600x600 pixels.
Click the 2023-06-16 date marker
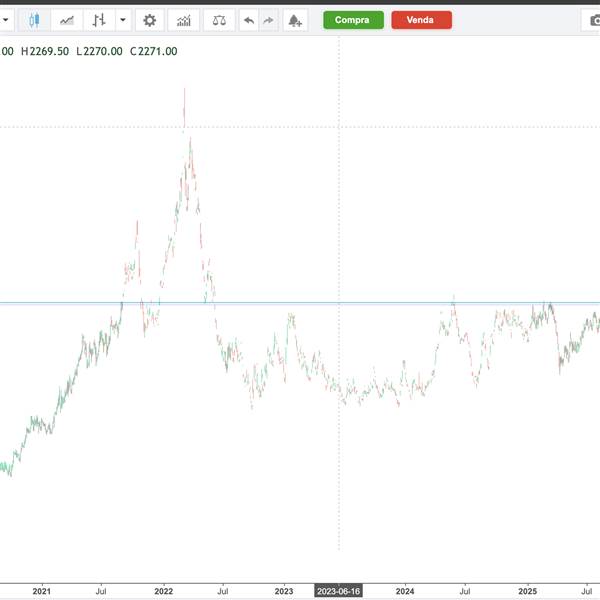(x=339, y=591)
